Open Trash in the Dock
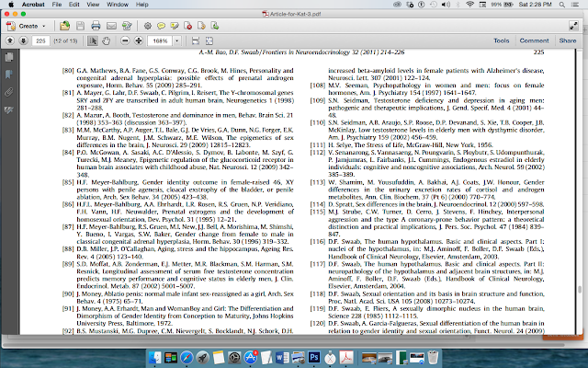 (x=433, y=358)
